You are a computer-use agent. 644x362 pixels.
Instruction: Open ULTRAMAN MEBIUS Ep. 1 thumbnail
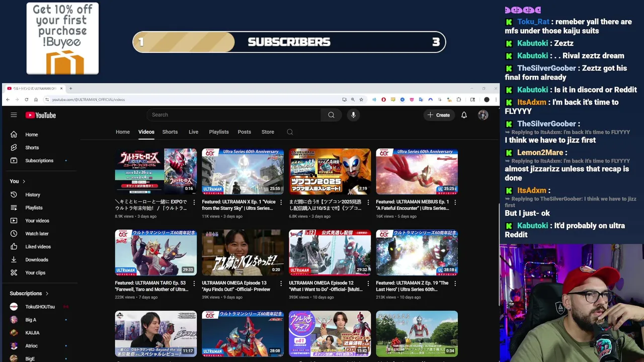(x=417, y=171)
